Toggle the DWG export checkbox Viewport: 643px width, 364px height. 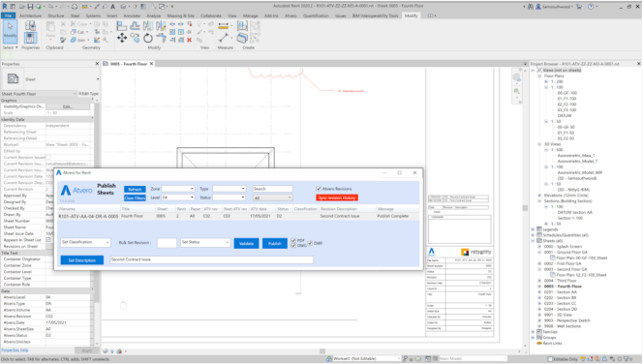[x=293, y=245]
